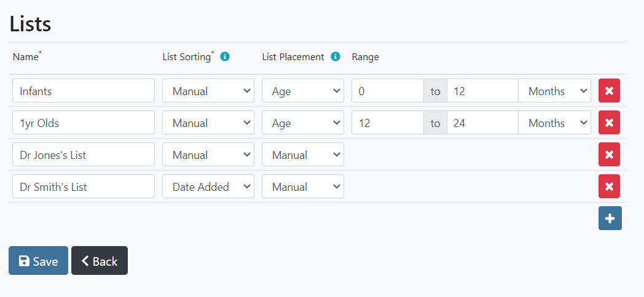The height and width of the screenshot is (297, 644).
Task: Add a new list with plus button
Action: pyautogui.click(x=610, y=218)
